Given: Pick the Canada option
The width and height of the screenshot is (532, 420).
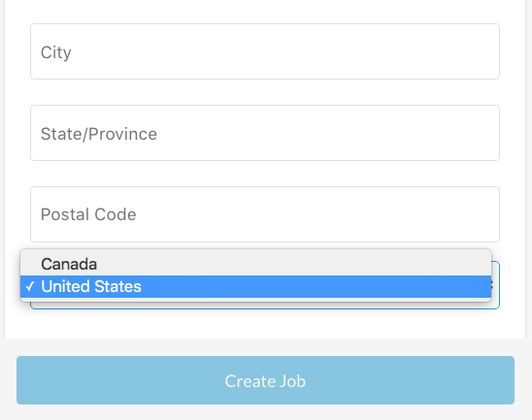Looking at the screenshot, I should pos(256,264).
